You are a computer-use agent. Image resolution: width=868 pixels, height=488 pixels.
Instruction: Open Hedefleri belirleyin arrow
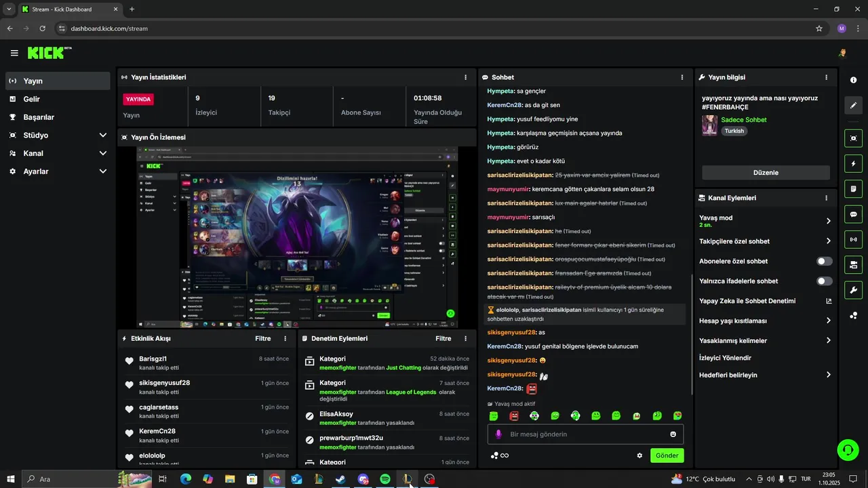tap(829, 375)
